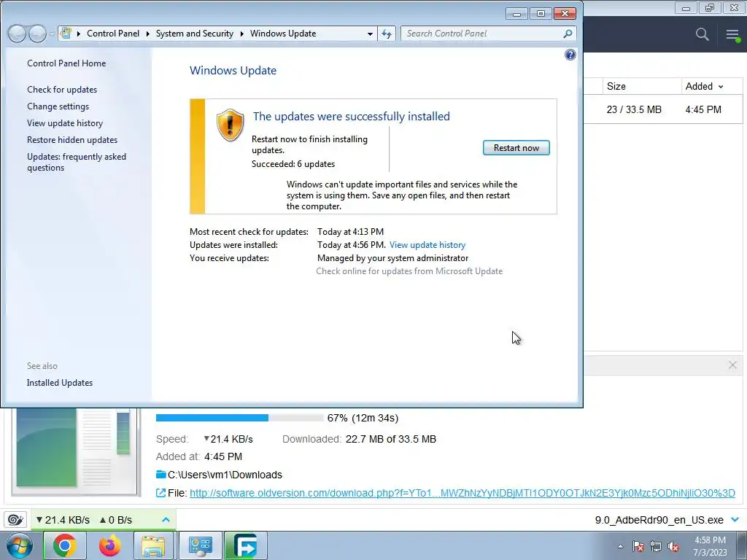747x560 pixels.
Task: Click the Forward arrow in Control Panel
Action: point(38,34)
